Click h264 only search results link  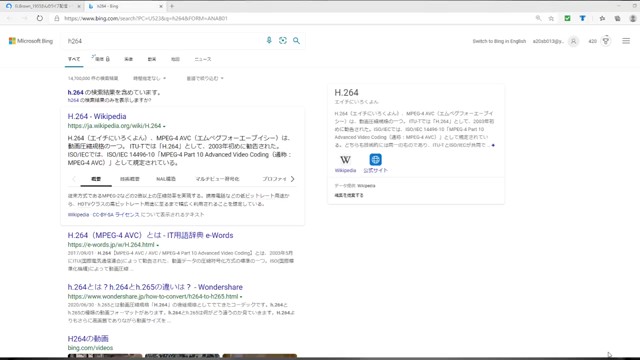click(x=109, y=100)
